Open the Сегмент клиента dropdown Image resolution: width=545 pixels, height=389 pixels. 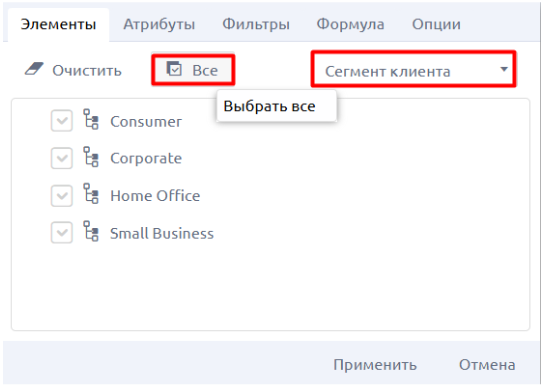tap(414, 69)
